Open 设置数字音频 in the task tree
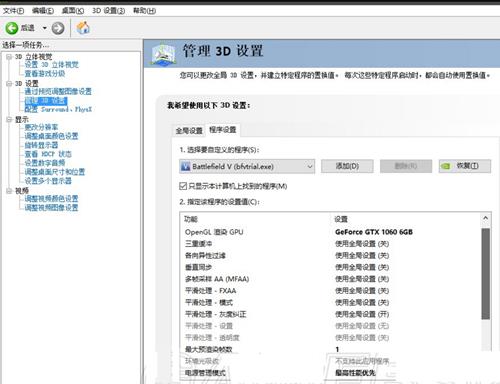Viewport: 500px width, 384px height. pos(45,163)
